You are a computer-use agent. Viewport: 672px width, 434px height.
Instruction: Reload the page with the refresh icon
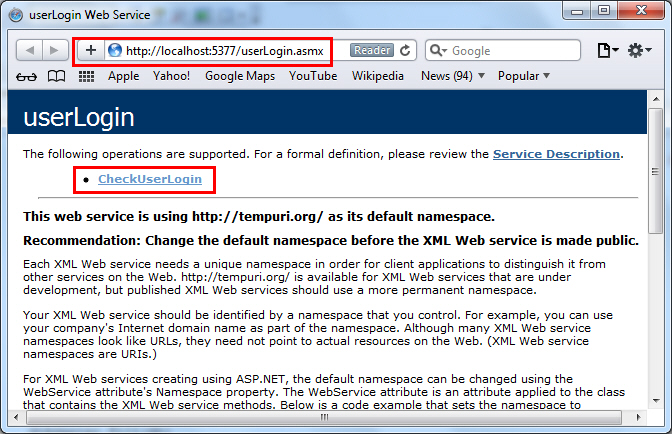(405, 51)
